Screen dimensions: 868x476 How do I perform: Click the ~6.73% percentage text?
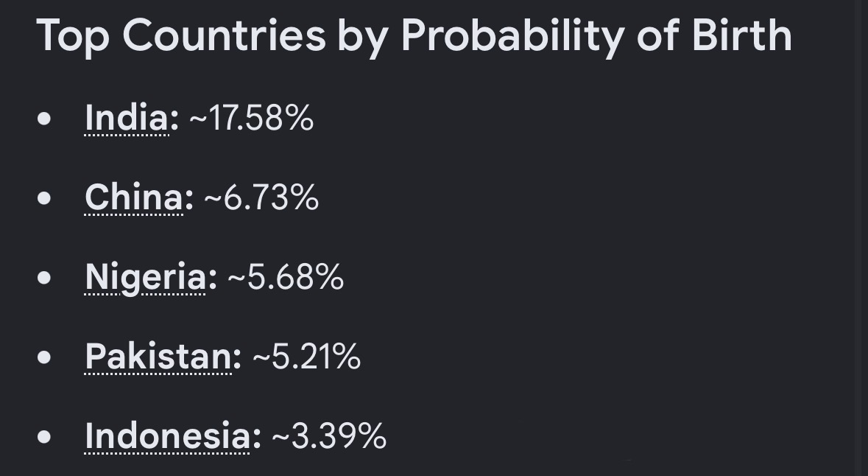[262, 197]
